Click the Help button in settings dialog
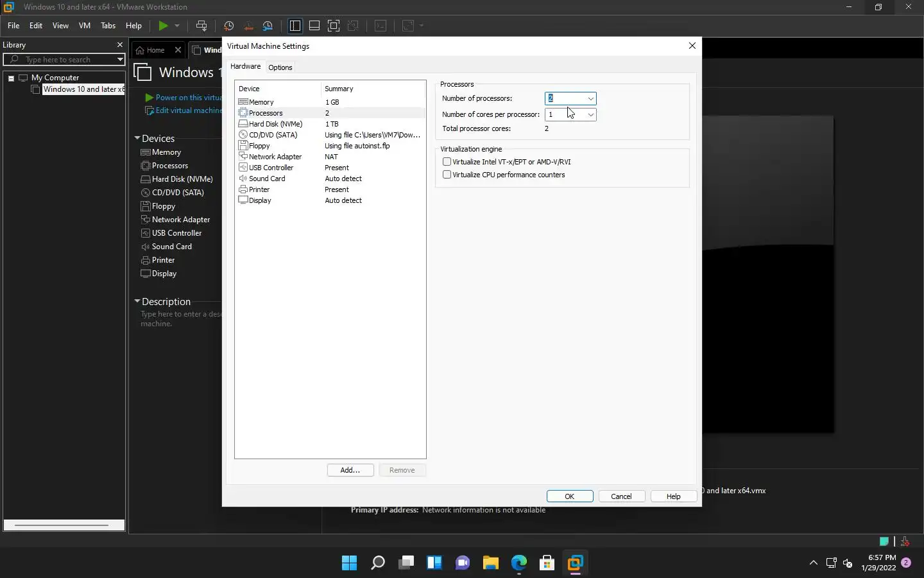Image resolution: width=924 pixels, height=578 pixels. pyautogui.click(x=673, y=496)
